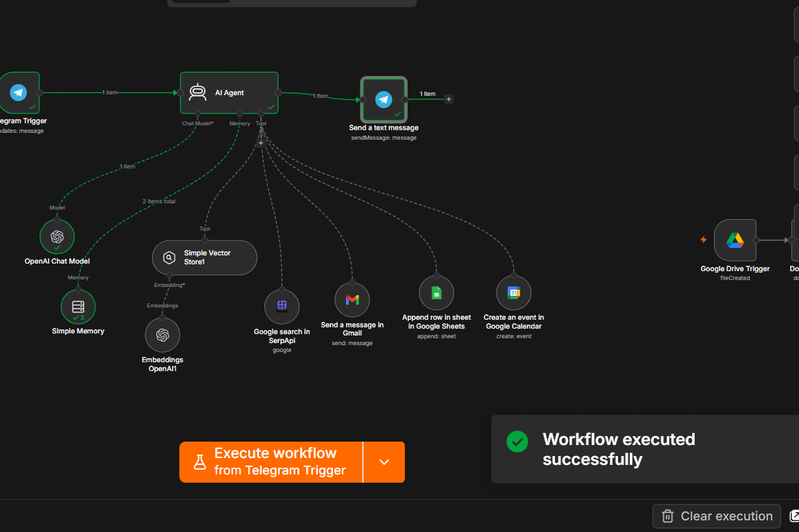Open the Google search in SerpApi node

click(282, 307)
